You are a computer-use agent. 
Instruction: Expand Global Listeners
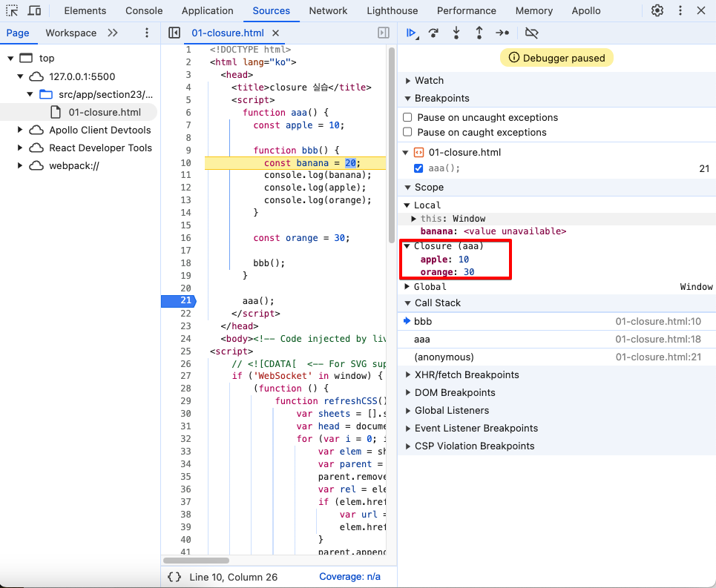(x=408, y=411)
